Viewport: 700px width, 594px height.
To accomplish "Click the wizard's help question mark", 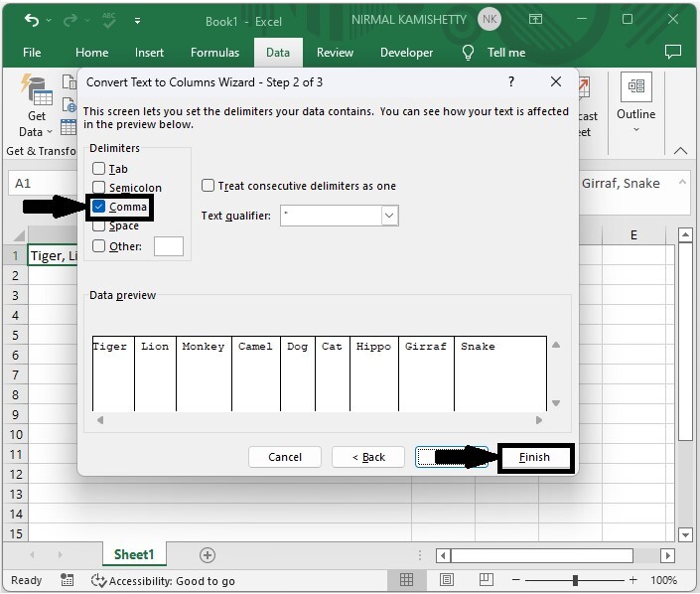I will (x=511, y=82).
